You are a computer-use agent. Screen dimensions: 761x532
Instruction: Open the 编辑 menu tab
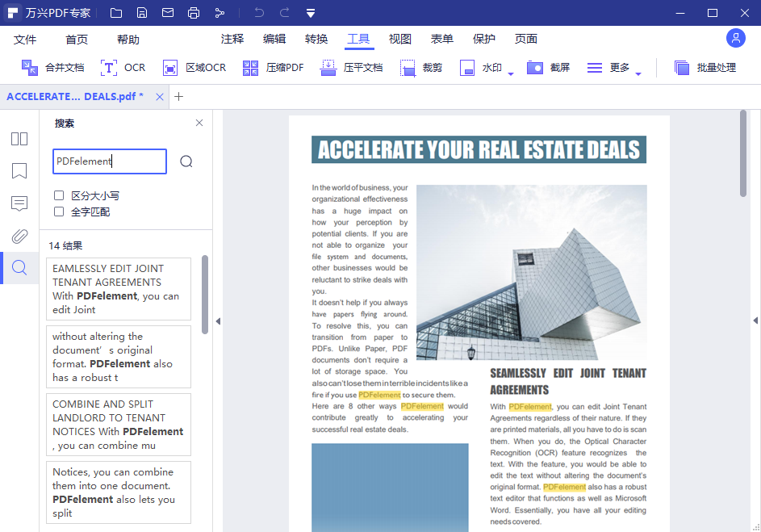[274, 39]
